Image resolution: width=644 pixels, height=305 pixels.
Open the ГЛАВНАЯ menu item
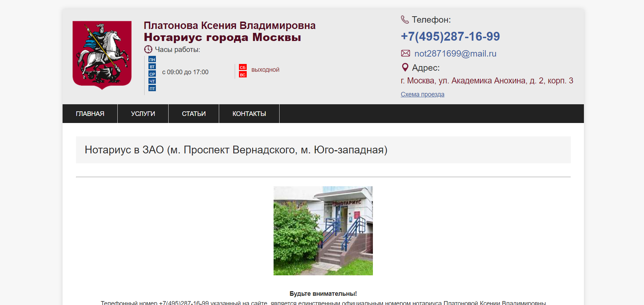click(90, 114)
